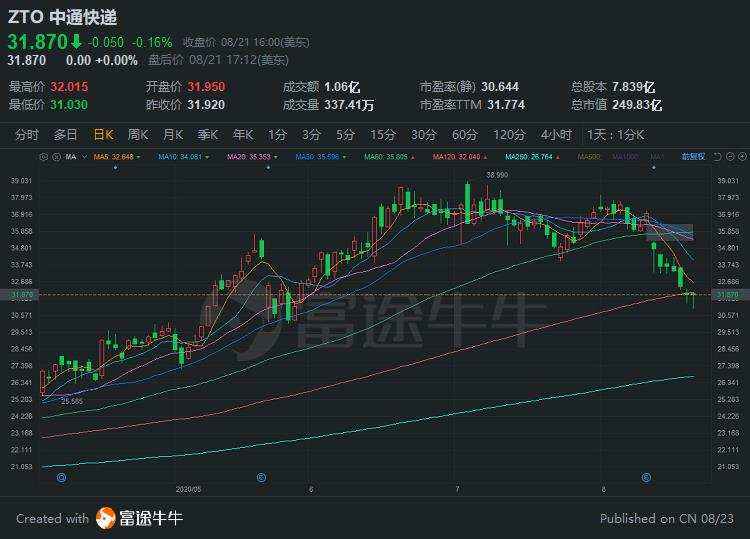Select the 月K monthly candlestick tab

[173, 135]
